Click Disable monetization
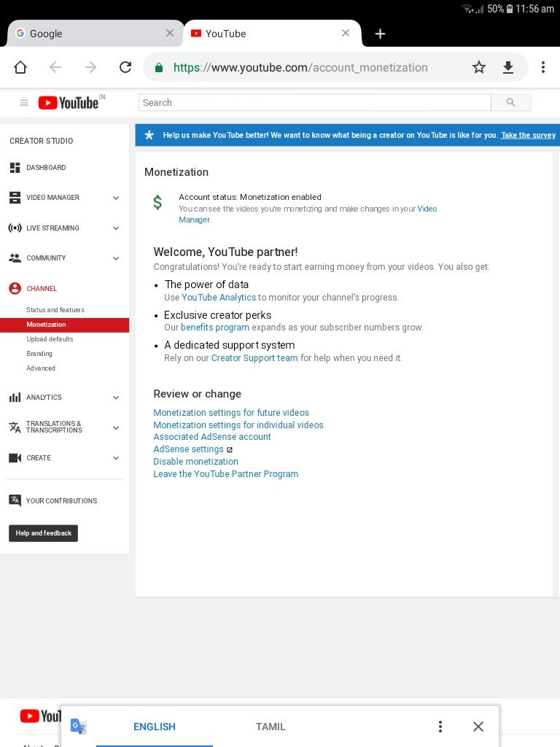This screenshot has height=747, width=560. [x=195, y=462]
